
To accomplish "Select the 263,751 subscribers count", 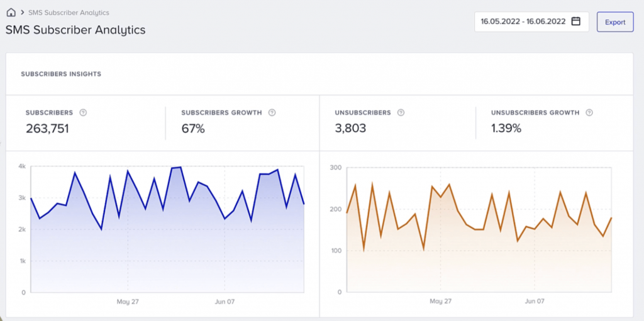I will [x=47, y=129].
